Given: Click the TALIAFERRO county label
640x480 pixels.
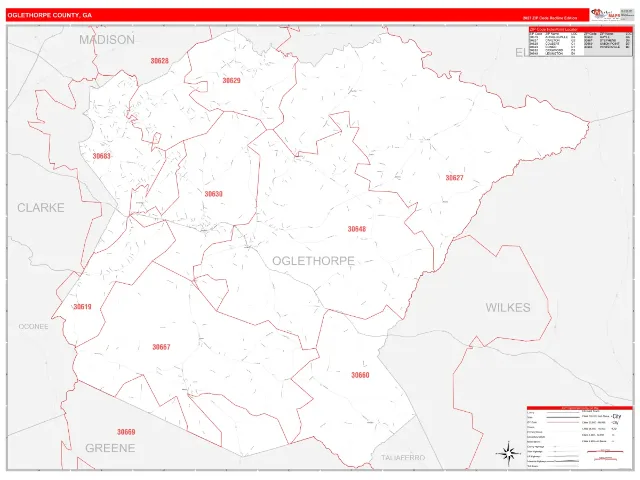Looking at the screenshot, I should [403, 458].
